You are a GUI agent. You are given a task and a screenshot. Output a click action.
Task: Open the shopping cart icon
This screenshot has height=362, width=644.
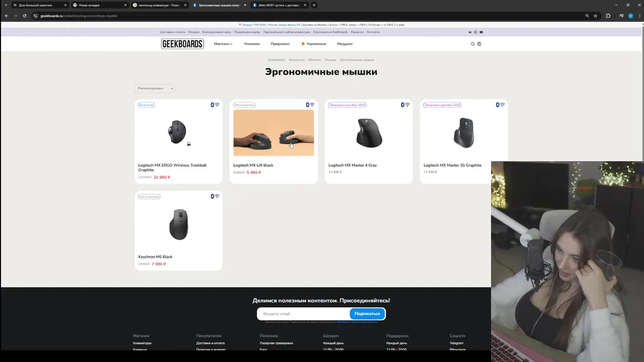coord(479,44)
